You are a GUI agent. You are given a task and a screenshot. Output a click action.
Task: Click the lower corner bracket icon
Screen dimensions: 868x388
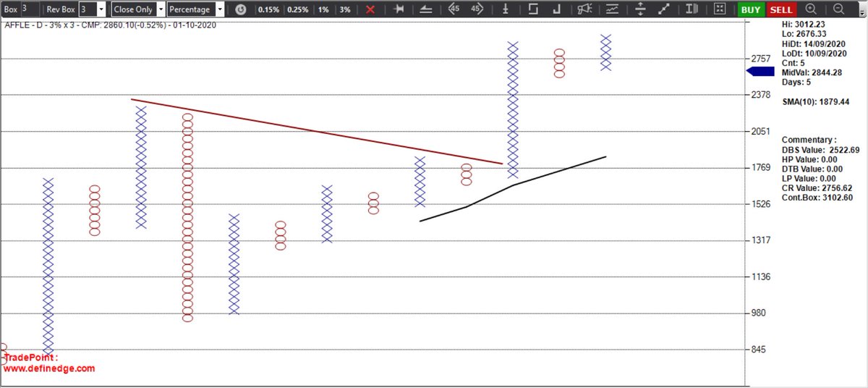coord(556,9)
